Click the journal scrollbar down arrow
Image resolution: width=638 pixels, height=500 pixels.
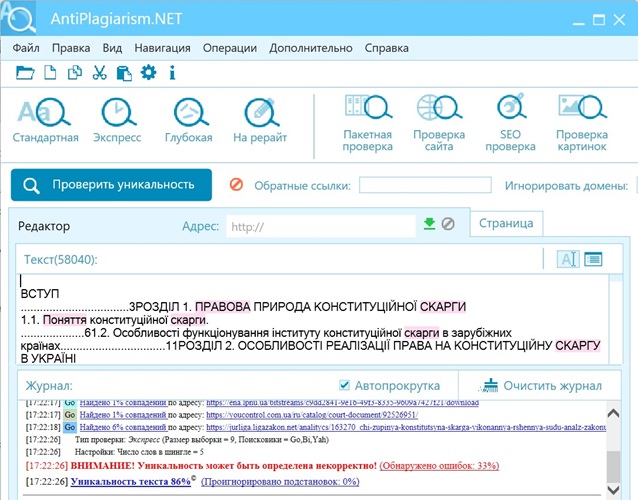(x=613, y=489)
